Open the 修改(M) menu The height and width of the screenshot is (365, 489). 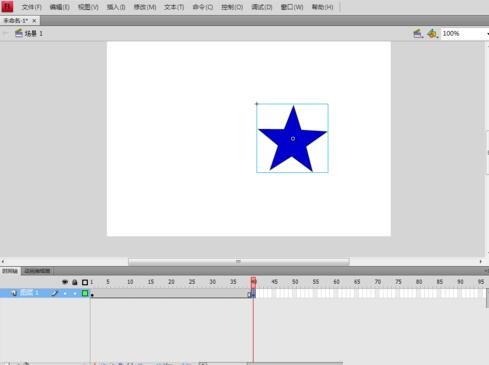pyautogui.click(x=145, y=7)
